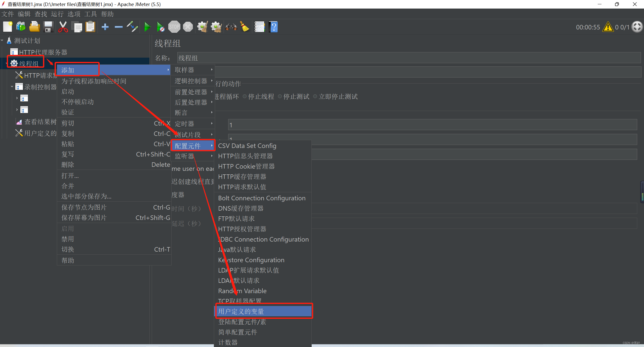Select the 线程组 tree node

29,63
